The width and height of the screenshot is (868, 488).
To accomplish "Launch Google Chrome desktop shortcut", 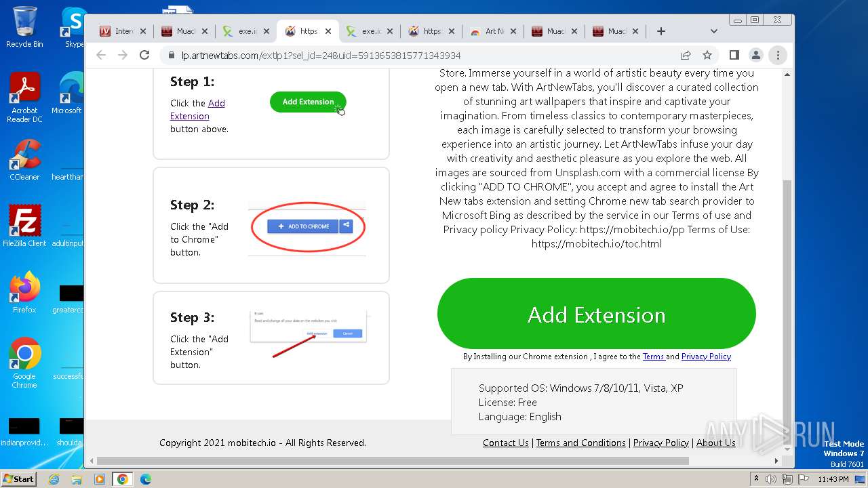I will [24, 363].
